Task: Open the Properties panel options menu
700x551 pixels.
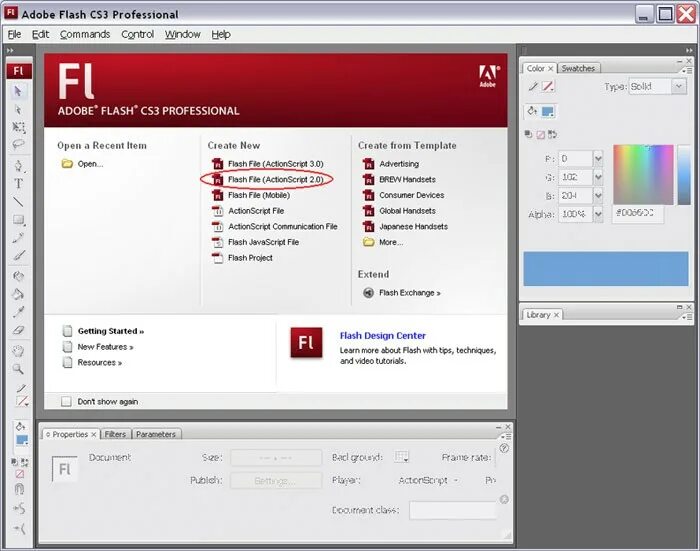Action: [506, 437]
